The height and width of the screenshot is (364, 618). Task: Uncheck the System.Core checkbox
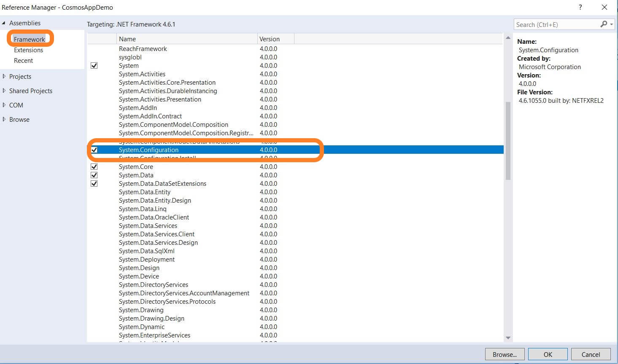94,167
